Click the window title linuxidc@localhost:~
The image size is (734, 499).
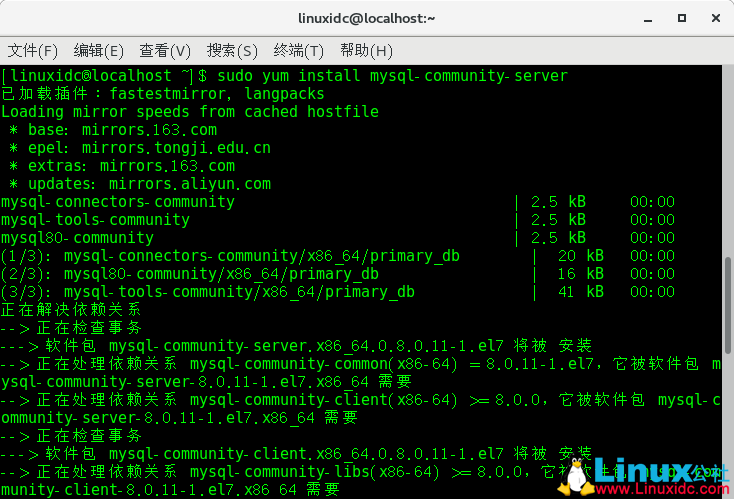click(367, 18)
